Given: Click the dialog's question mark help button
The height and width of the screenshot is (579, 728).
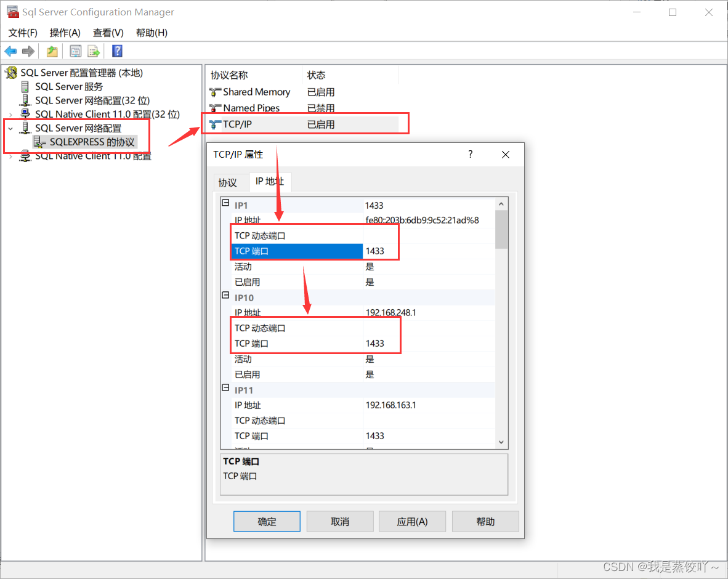Looking at the screenshot, I should click(471, 154).
